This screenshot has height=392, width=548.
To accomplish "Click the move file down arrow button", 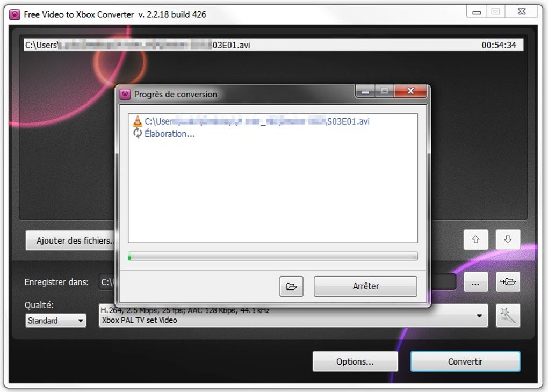I will click(508, 239).
